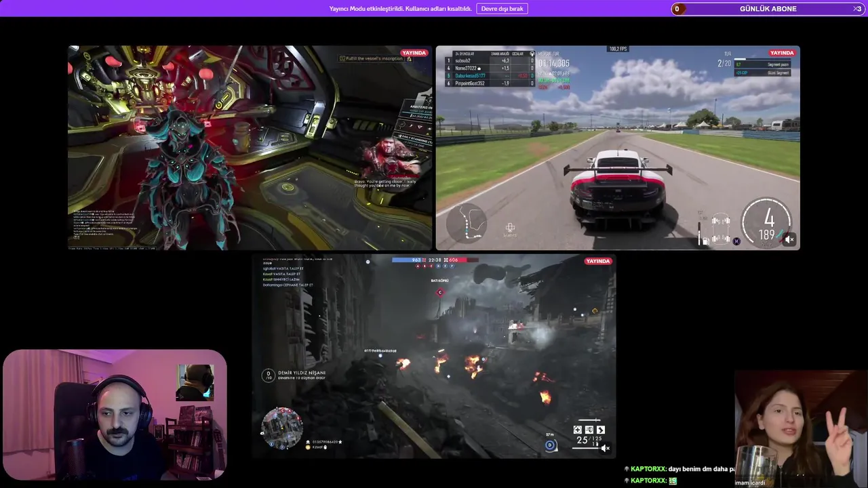Click the 'PinpointGoat352' leaderboard row
The image size is (868, 488).
point(489,83)
